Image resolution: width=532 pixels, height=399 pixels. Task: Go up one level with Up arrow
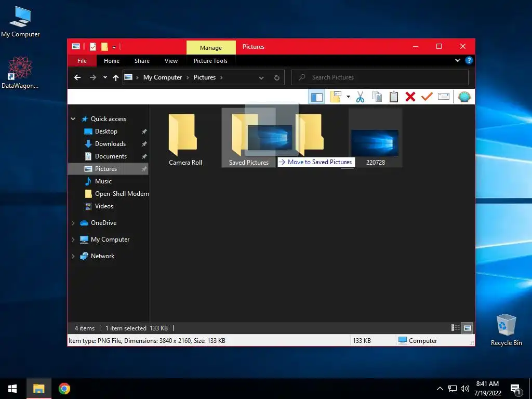tap(116, 78)
